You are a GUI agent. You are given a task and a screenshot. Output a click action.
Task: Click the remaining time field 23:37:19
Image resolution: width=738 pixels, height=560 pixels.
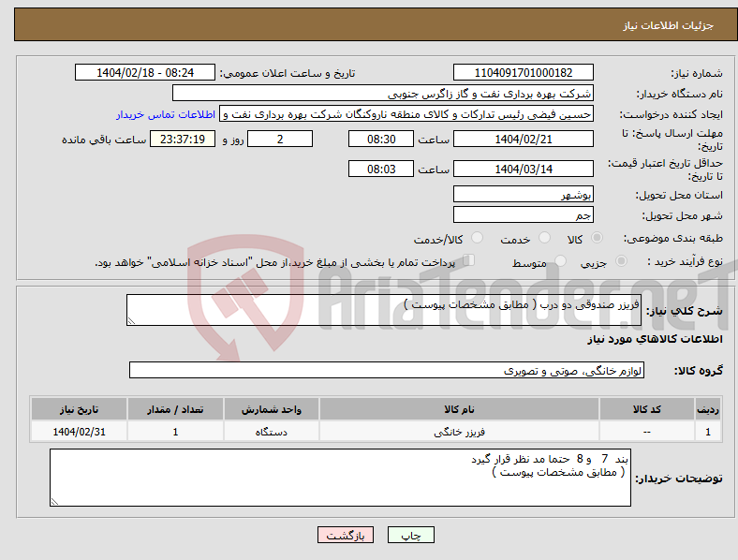pyautogui.click(x=183, y=139)
